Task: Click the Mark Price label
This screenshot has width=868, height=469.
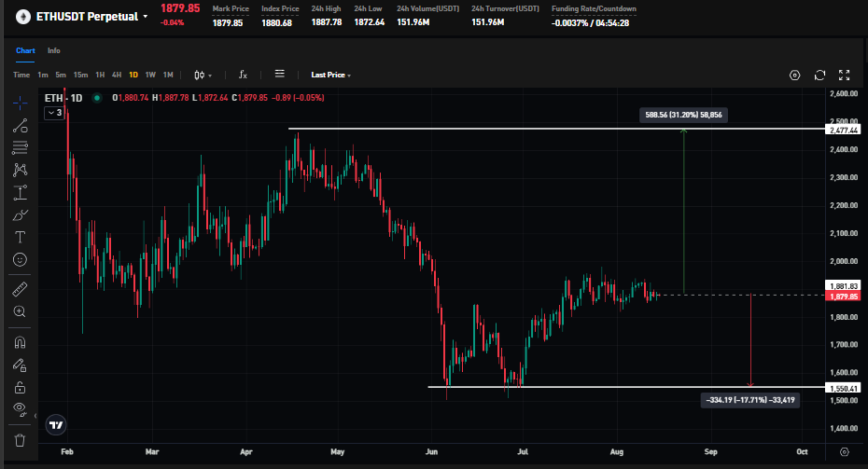Action: coord(231,8)
